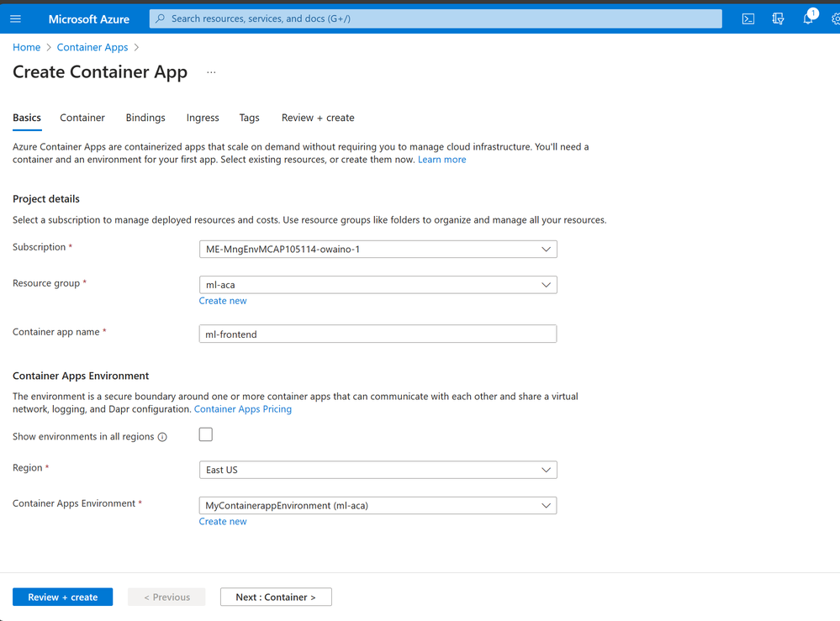Switch to the Bindings tab

145,118
